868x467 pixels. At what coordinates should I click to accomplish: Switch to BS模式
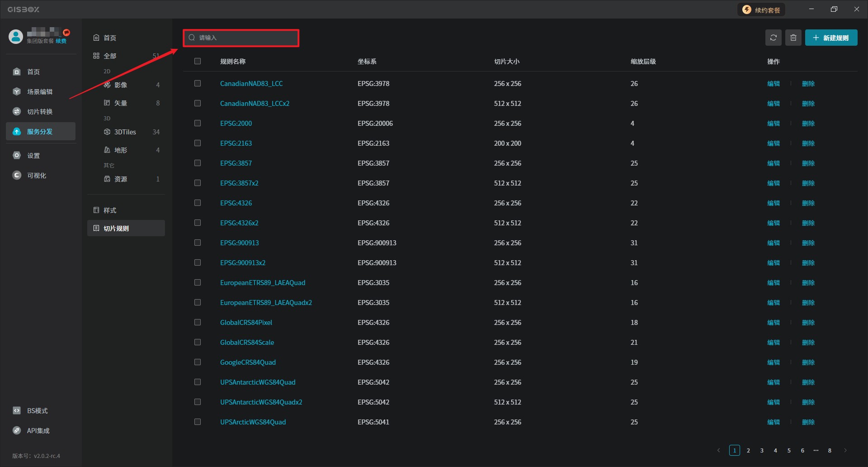point(37,411)
